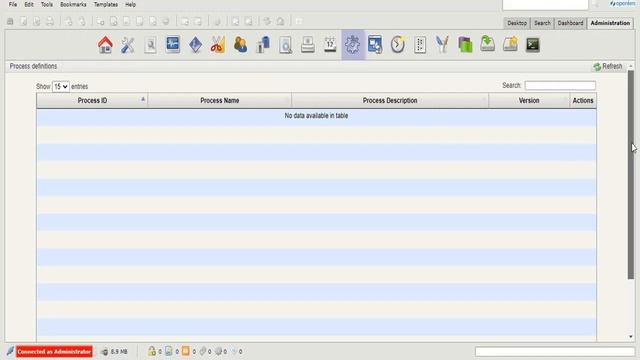Switch to the Dashboard tab
The image size is (640, 360).
pyautogui.click(x=570, y=23)
